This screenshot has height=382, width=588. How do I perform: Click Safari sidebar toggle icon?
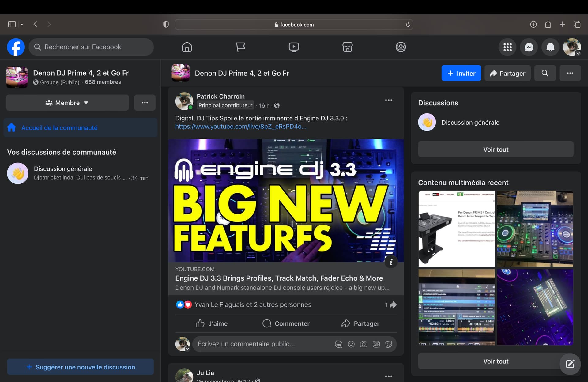pos(12,24)
